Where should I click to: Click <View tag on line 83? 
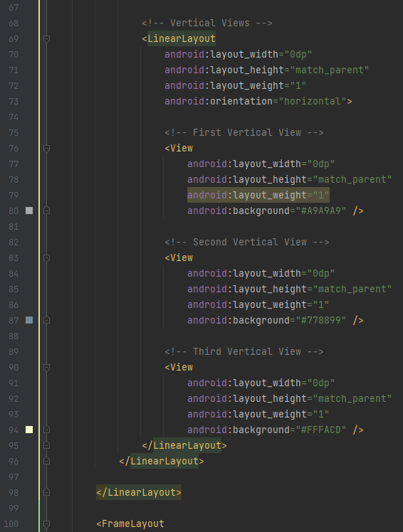179,258
